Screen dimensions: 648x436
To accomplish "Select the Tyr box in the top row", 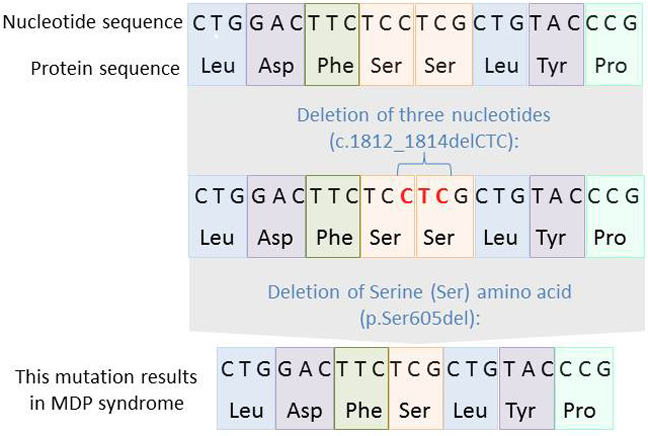I will [x=553, y=69].
